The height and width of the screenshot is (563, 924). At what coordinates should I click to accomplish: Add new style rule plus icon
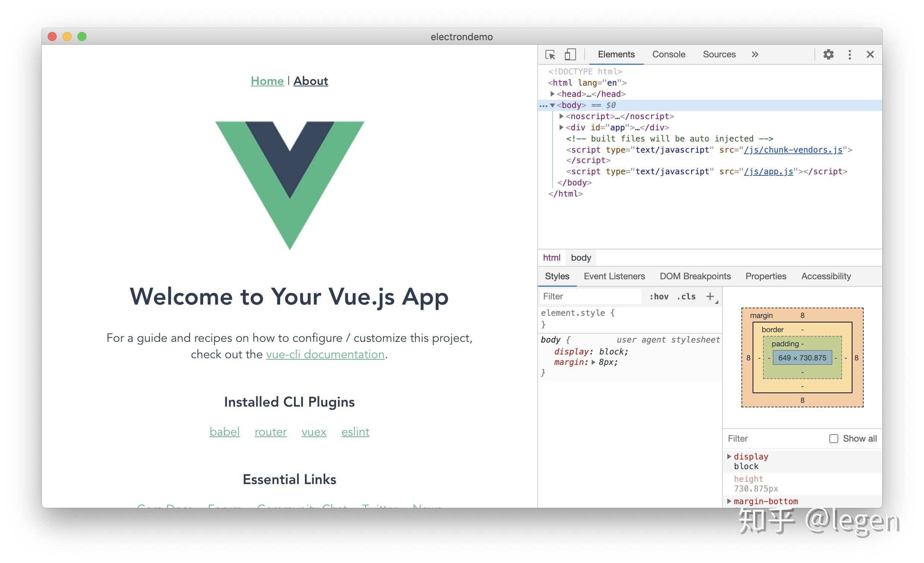(x=710, y=296)
